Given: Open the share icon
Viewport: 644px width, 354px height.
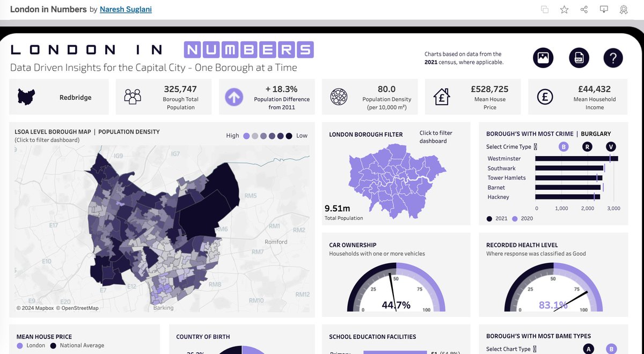Looking at the screenshot, I should 584,10.
